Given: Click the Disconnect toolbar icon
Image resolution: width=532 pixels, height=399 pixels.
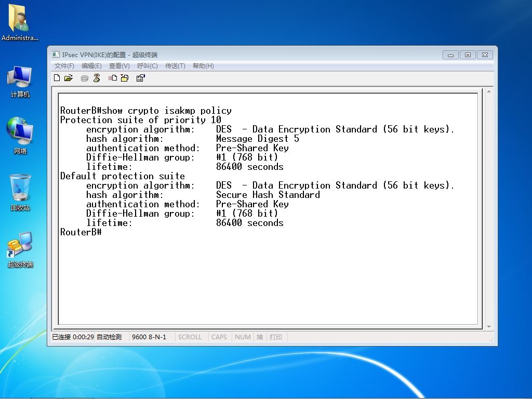Looking at the screenshot, I should point(97,78).
